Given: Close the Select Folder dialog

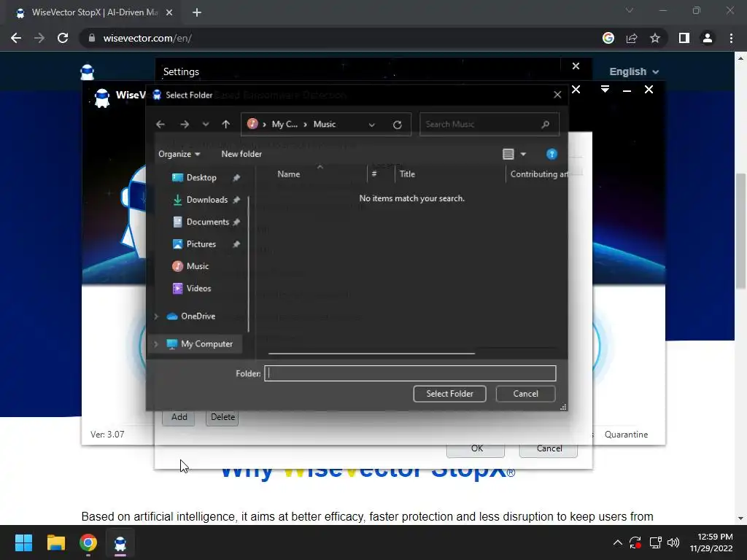Looking at the screenshot, I should coord(557,95).
